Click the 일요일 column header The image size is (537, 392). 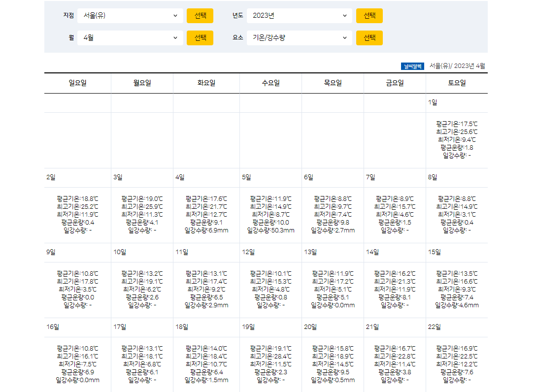77,83
